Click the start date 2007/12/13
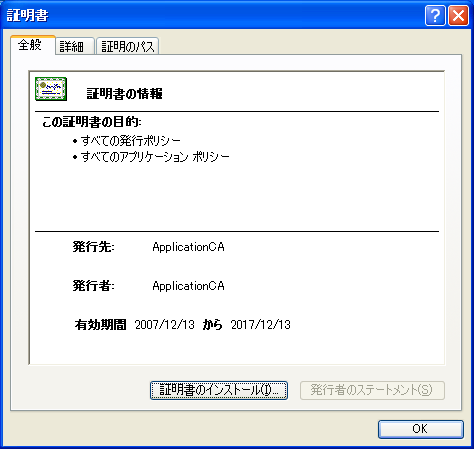The image size is (474, 449). 165,325
